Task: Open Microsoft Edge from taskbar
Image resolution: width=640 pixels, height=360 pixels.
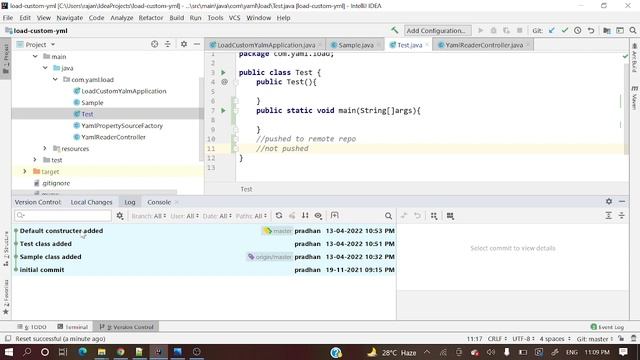Action: pos(82,352)
